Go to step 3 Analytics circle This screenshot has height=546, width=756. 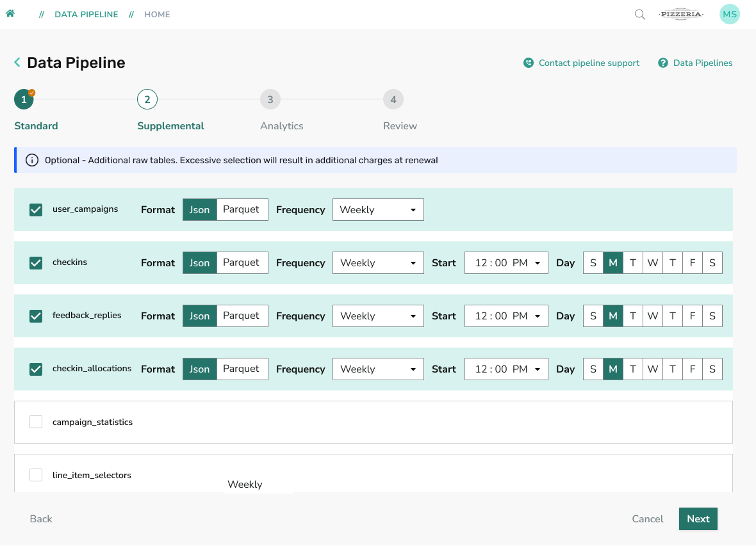click(270, 100)
